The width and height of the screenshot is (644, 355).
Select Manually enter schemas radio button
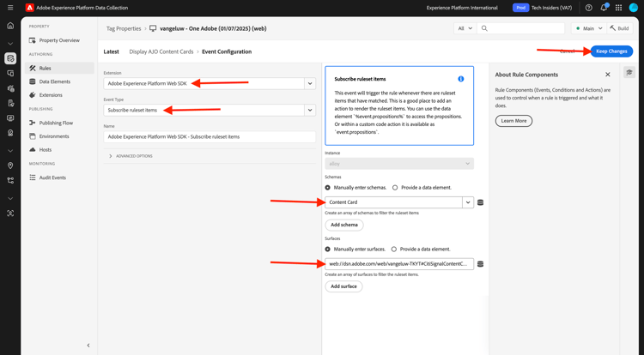point(328,187)
